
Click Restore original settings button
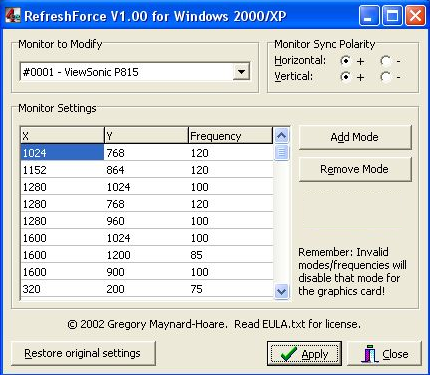point(83,353)
